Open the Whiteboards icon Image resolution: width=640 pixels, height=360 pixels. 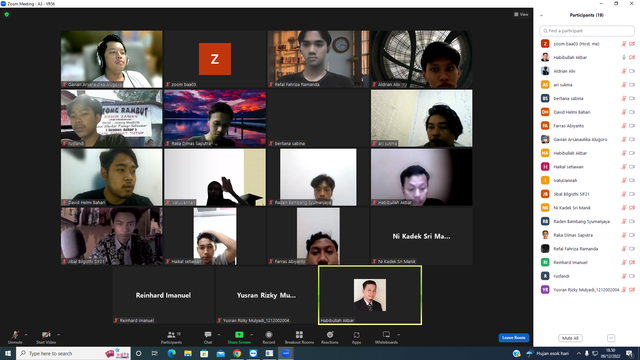coord(386,337)
